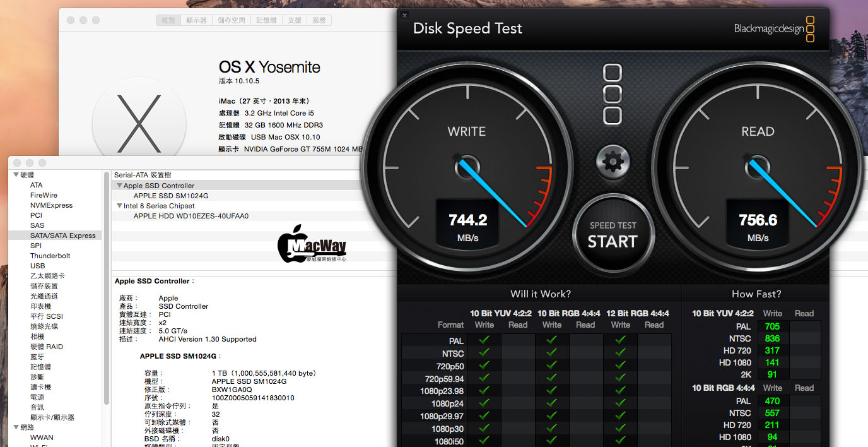Select WWAN under 網路
This screenshot has height=447, width=868.
(x=42, y=438)
